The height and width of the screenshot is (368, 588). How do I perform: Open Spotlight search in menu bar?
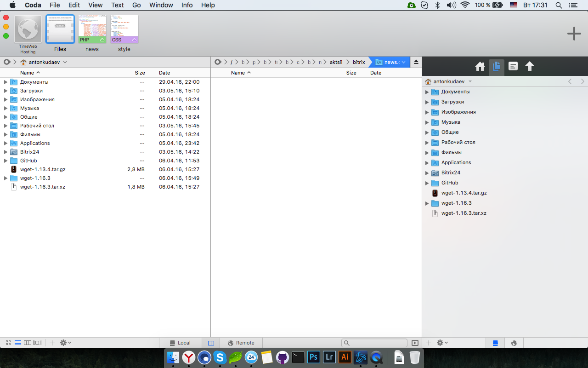[x=559, y=5]
